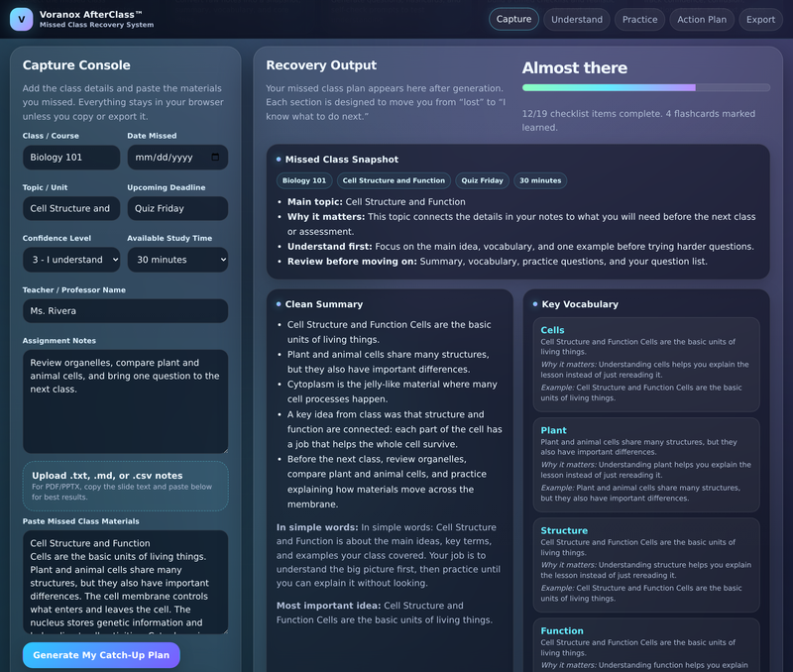The width and height of the screenshot is (793, 672).
Task: Open the Understand tab
Action: click(x=577, y=19)
